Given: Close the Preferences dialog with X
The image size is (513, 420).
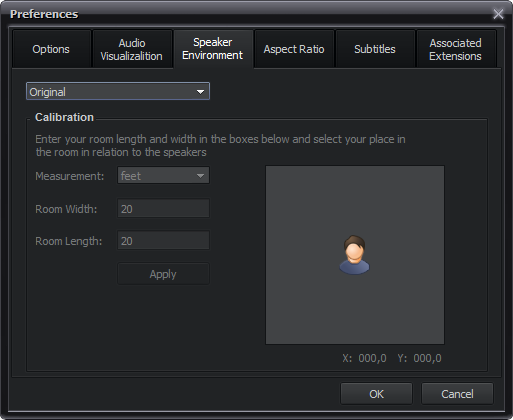Looking at the screenshot, I should [x=498, y=14].
